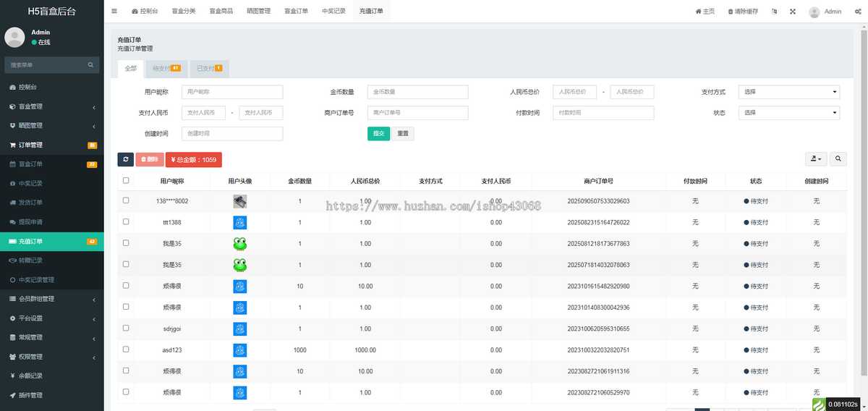The height and width of the screenshot is (411, 868).
Task: Open the export dropdown button above the table
Action: click(x=816, y=159)
